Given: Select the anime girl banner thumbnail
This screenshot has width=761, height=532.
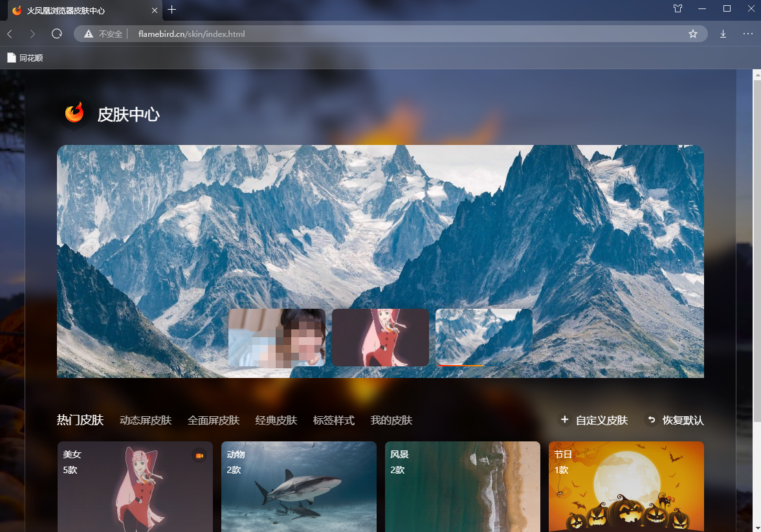Looking at the screenshot, I should tap(380, 337).
